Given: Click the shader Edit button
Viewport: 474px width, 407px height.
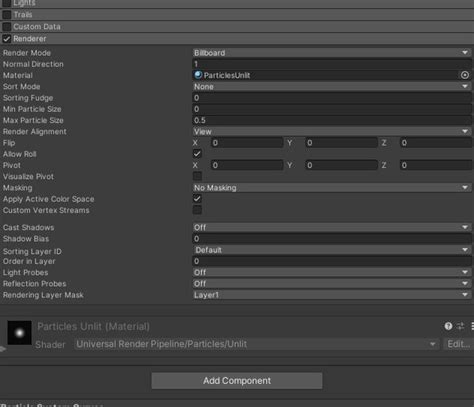Looking at the screenshot, I should pyautogui.click(x=459, y=344).
